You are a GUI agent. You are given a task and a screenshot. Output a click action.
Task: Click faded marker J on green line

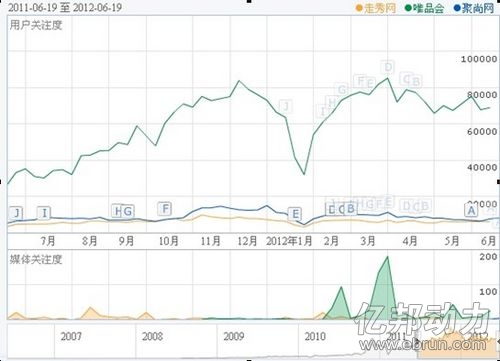(x=286, y=106)
